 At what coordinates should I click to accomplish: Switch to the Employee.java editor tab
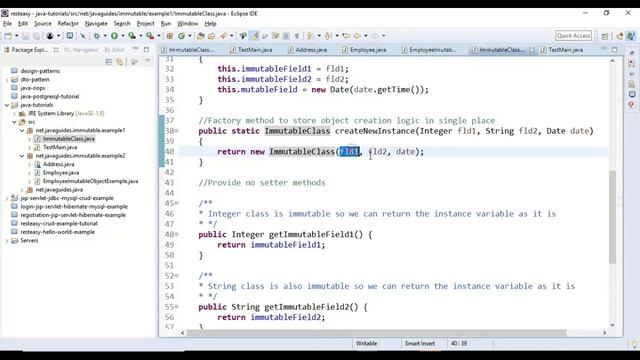[x=364, y=50]
